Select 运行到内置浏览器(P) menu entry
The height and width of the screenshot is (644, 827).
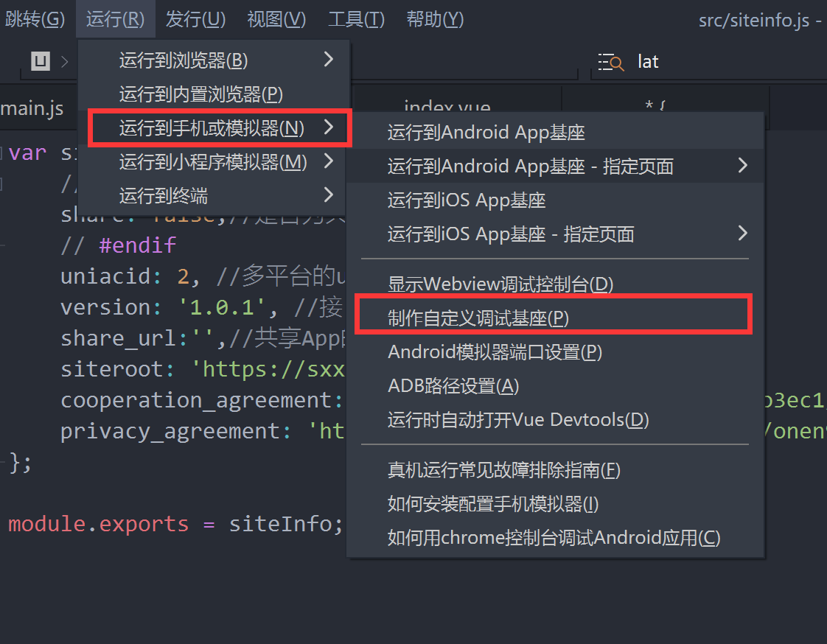[x=201, y=94]
